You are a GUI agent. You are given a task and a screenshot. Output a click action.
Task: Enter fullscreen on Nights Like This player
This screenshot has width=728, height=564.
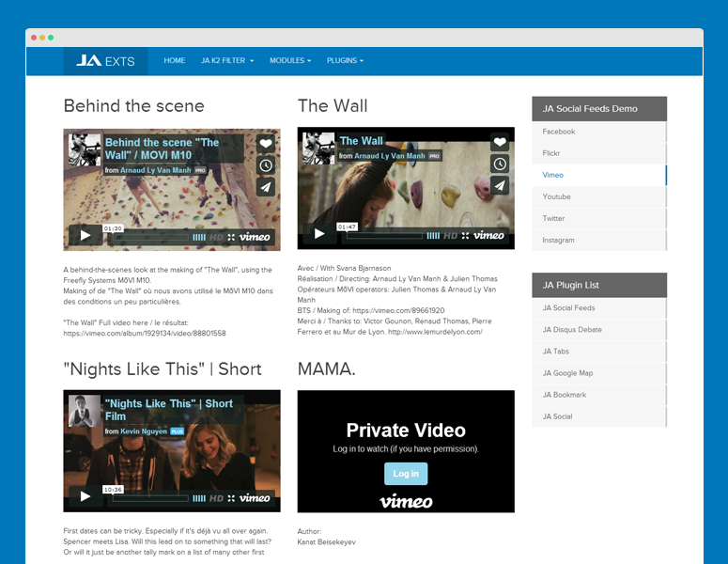231,498
